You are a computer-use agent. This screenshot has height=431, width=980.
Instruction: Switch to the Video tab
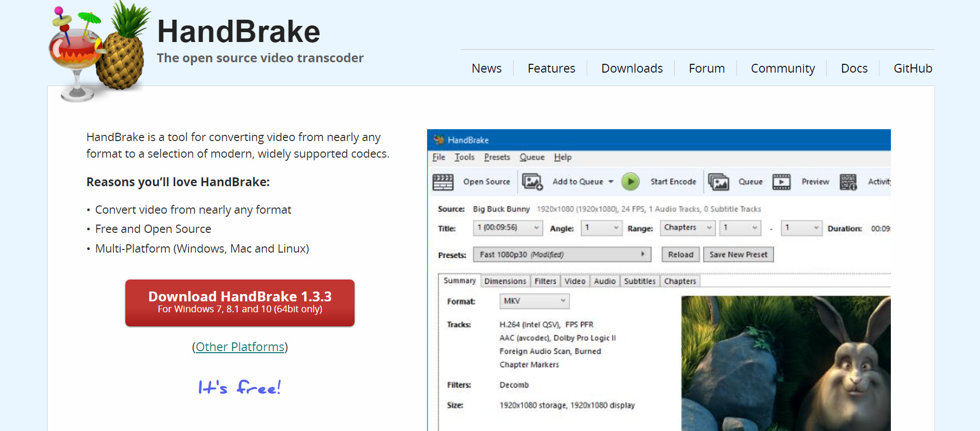pyautogui.click(x=575, y=281)
